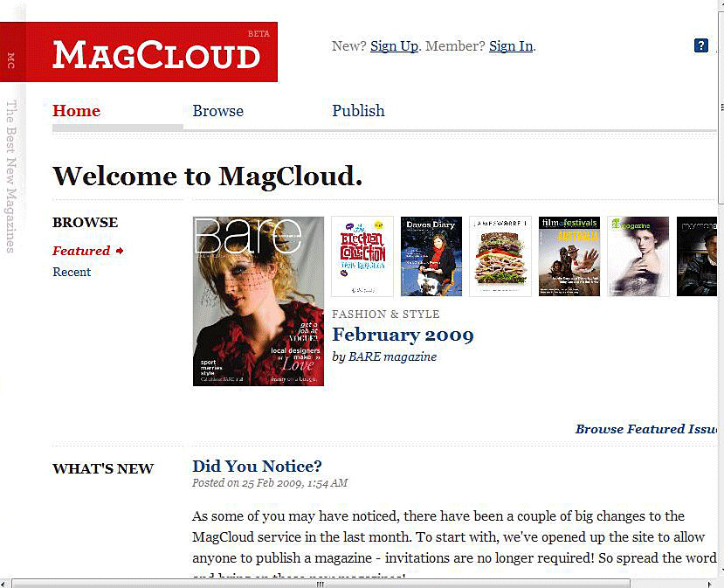Select the Election Collection magazine thumbnail
The image size is (724, 588).
362,256
